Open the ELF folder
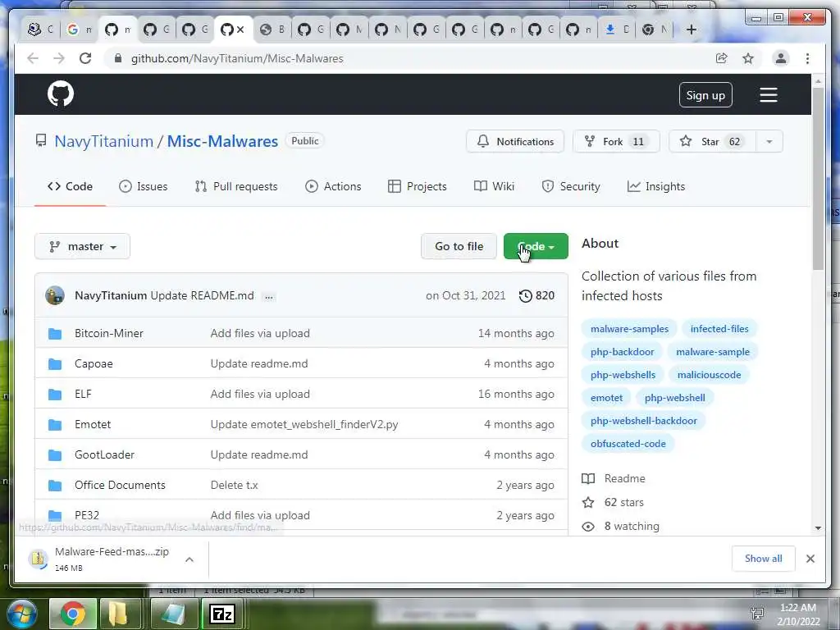This screenshot has width=840, height=630. tap(83, 395)
